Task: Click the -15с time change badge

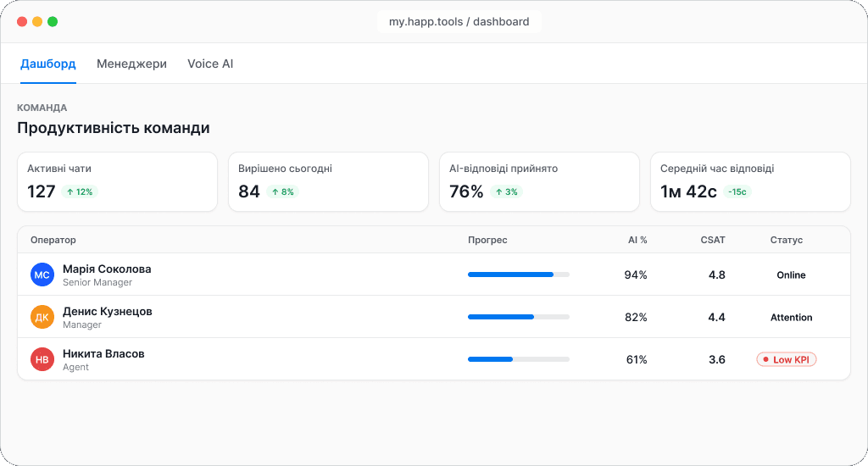Action: [737, 192]
